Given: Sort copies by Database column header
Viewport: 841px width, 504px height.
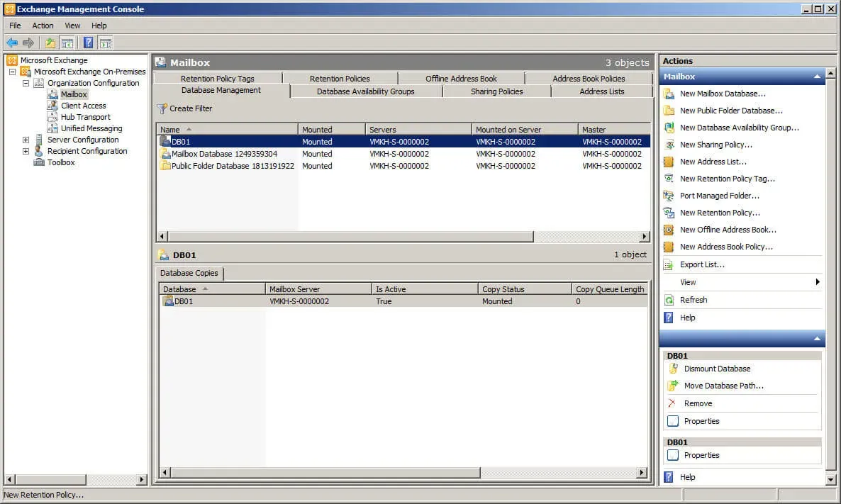Looking at the screenshot, I should click(212, 289).
